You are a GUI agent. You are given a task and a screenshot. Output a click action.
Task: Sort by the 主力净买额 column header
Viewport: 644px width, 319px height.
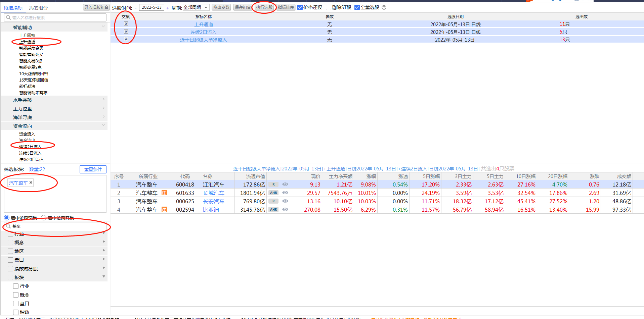(341, 176)
